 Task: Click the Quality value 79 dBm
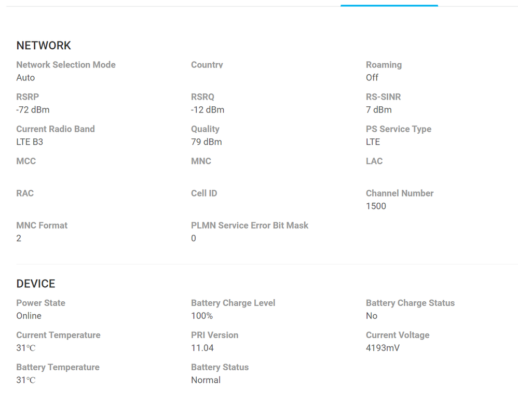(207, 142)
